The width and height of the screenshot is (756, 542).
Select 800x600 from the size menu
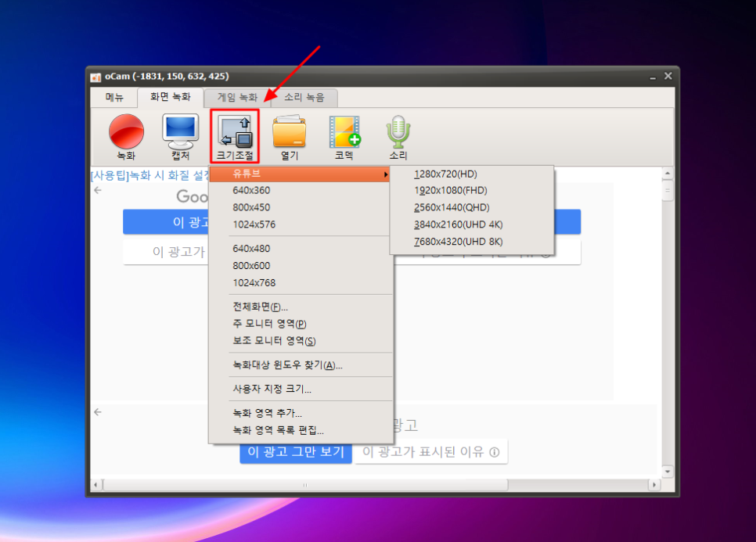pos(301,265)
